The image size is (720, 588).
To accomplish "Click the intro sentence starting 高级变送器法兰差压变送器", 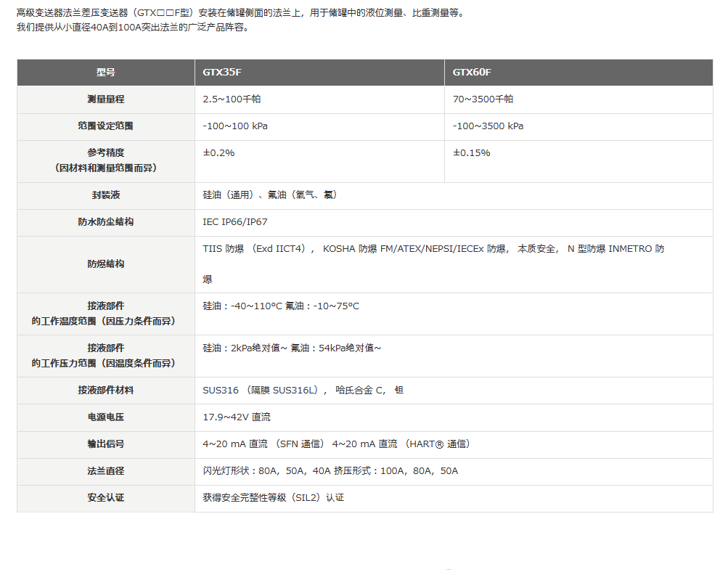I will (242, 13).
